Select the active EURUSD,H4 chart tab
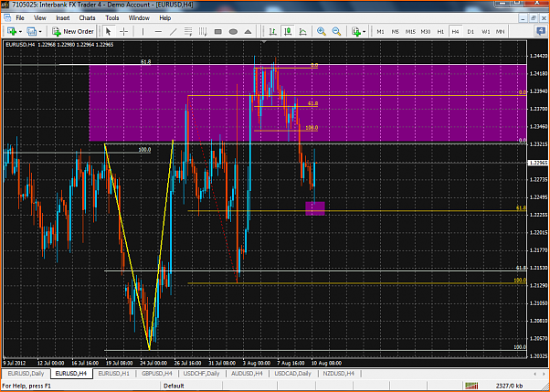Image resolution: width=550 pixels, height=392 pixels. [72, 374]
